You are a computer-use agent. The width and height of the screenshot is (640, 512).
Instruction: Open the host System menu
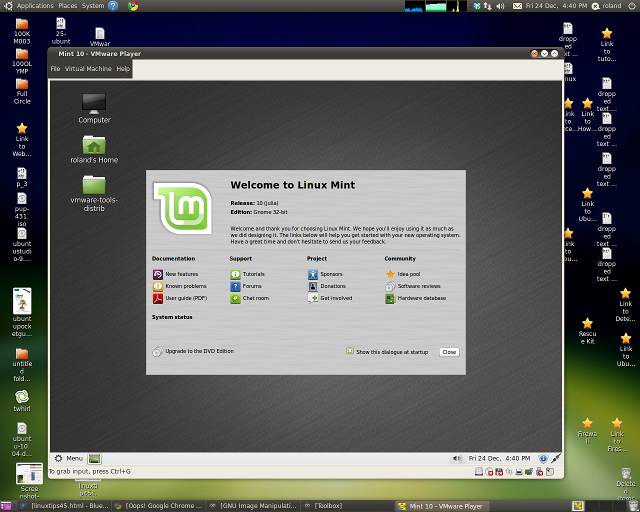[x=93, y=6]
